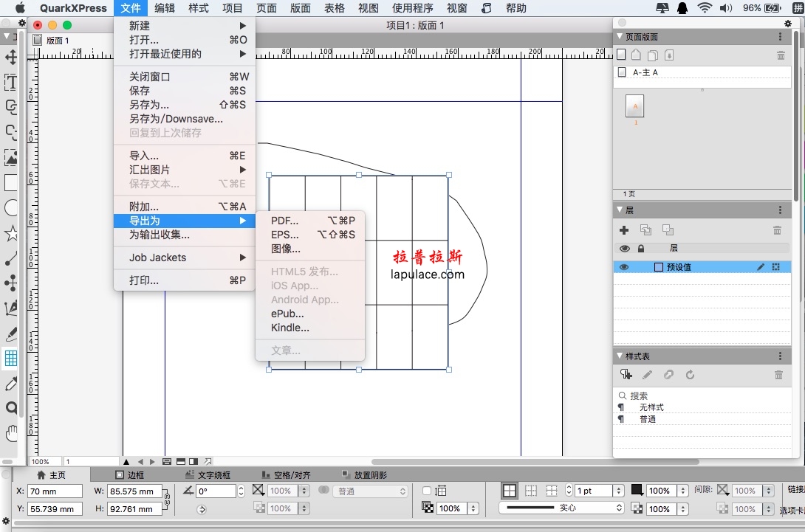Collapse the 样式表 panel
This screenshot has width=805, height=532.
[x=620, y=356]
